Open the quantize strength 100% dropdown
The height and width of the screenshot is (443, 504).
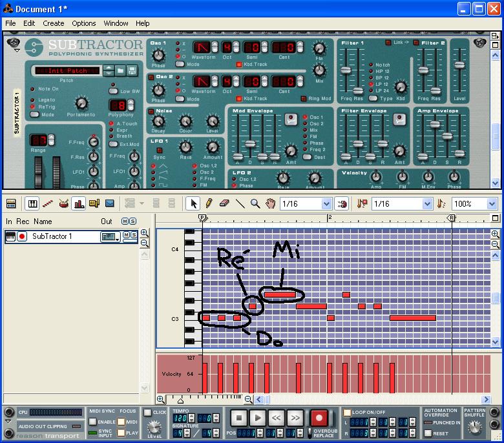click(492, 203)
